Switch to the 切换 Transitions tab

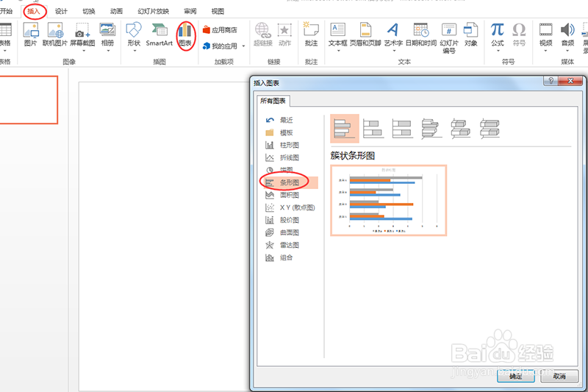[89, 11]
